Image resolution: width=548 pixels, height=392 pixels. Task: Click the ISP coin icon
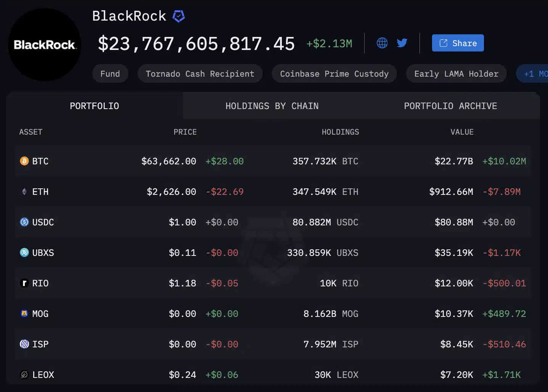pos(24,344)
